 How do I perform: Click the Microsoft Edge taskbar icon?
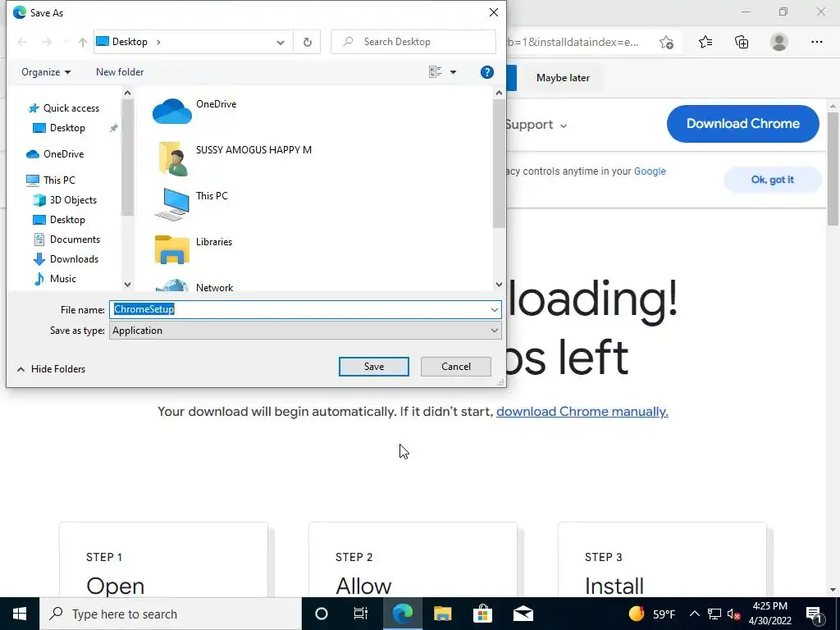[x=402, y=614]
